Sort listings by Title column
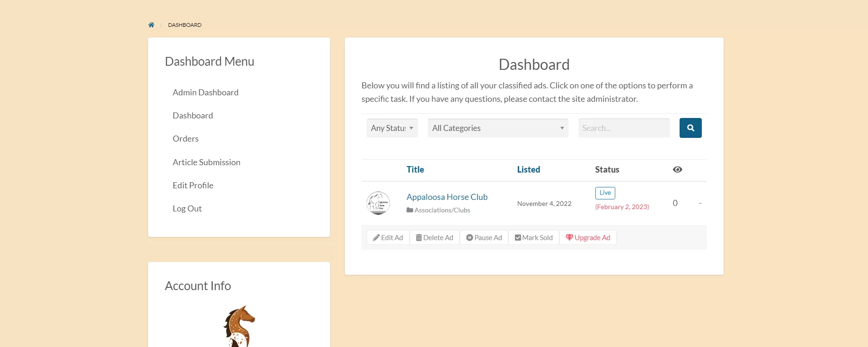The height and width of the screenshot is (347, 868). pyautogui.click(x=415, y=170)
